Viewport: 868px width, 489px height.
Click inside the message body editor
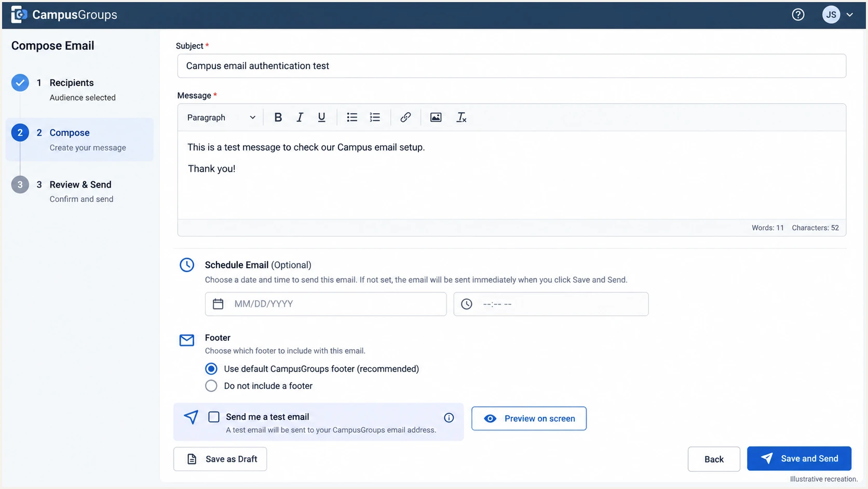511,175
